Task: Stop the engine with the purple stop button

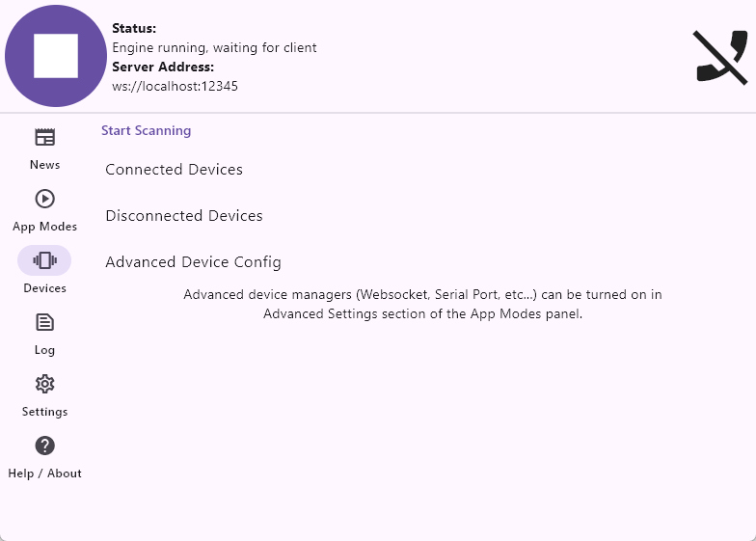Action: (x=56, y=56)
